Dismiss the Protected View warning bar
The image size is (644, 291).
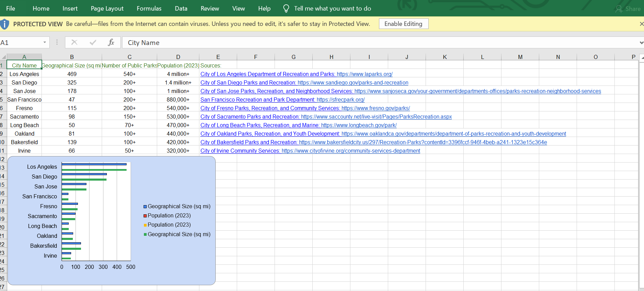coord(641,24)
